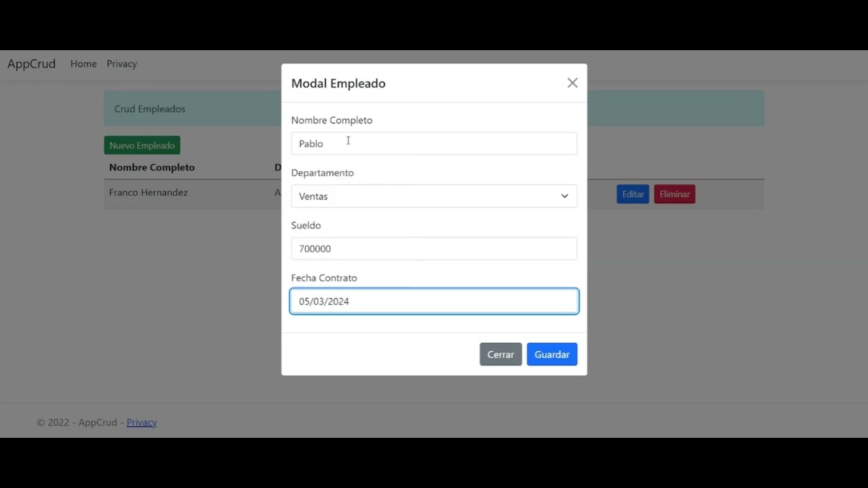Image resolution: width=868 pixels, height=488 pixels.
Task: Open the Departamento dropdown showing Ventas
Action: coord(434,197)
